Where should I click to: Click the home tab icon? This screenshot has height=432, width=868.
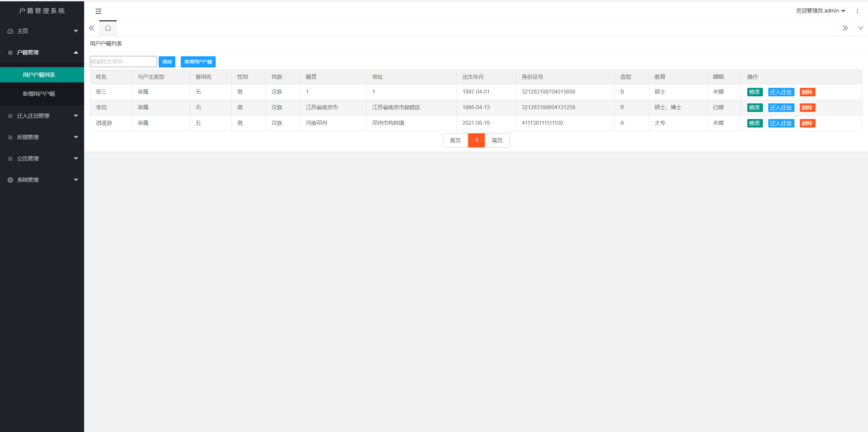point(108,28)
